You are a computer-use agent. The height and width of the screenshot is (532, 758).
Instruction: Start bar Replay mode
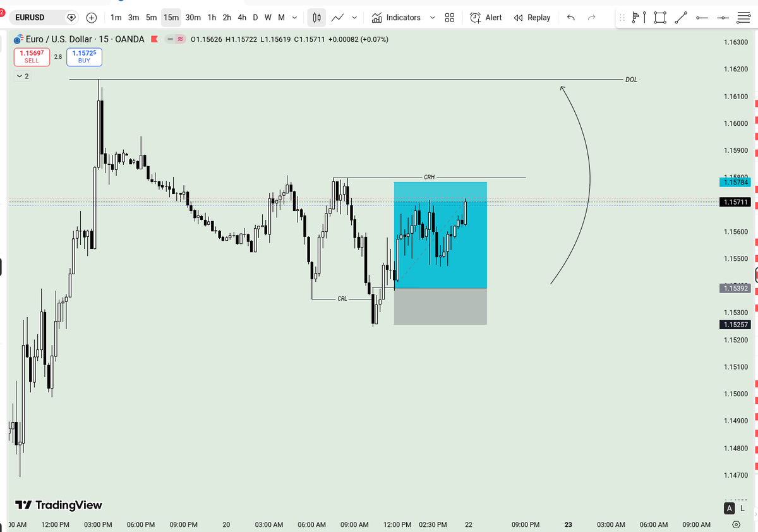click(532, 18)
